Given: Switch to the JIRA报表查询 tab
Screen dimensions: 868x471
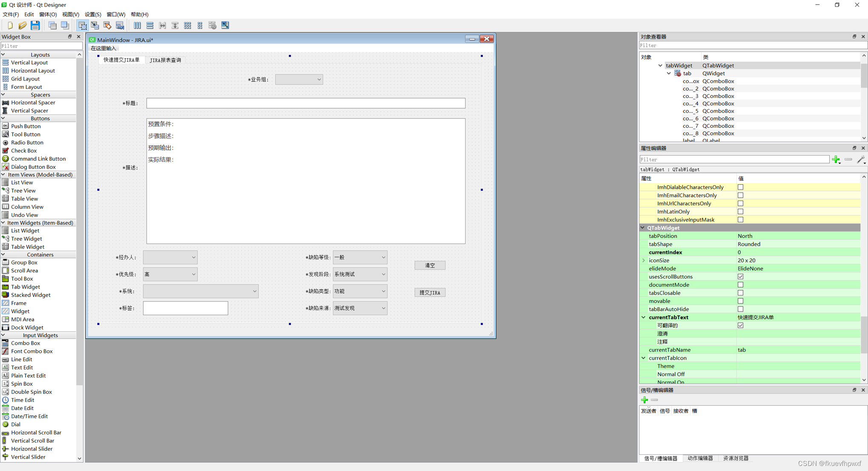Looking at the screenshot, I should coord(165,60).
